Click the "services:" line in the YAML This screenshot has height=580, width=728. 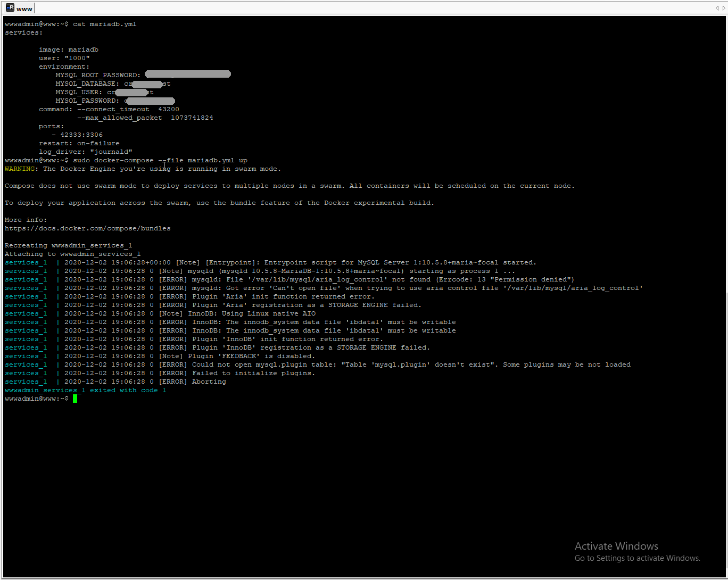point(24,32)
